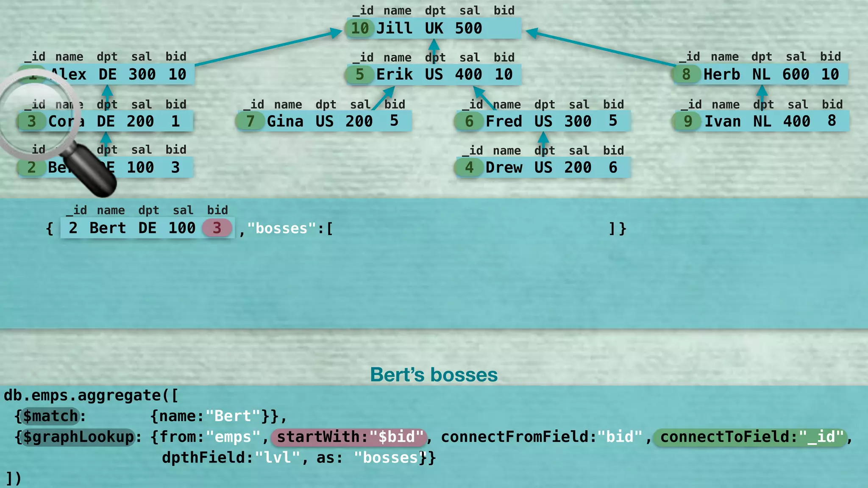868x488 pixels.
Task: Click the highlighted $match operator
Action: pos(50,416)
